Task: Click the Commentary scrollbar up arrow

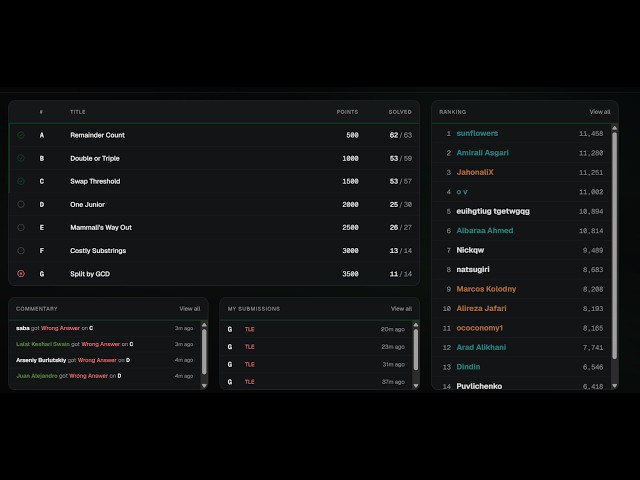Action: [204, 325]
